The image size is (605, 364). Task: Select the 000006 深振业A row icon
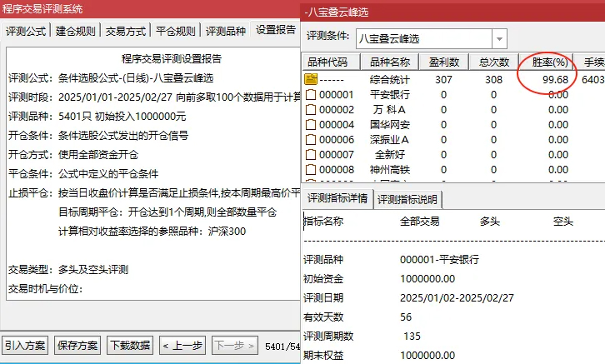[311, 140]
